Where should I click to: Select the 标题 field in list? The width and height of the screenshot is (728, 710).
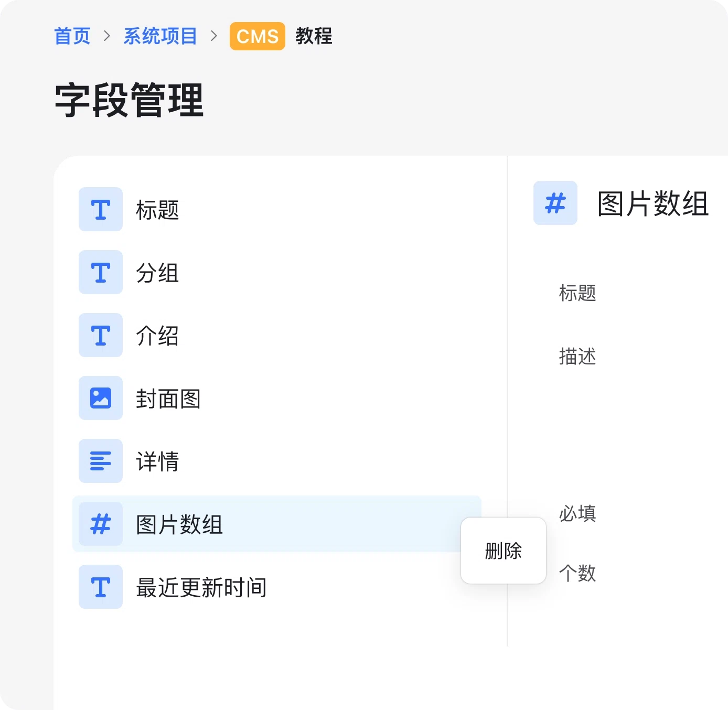tap(157, 210)
